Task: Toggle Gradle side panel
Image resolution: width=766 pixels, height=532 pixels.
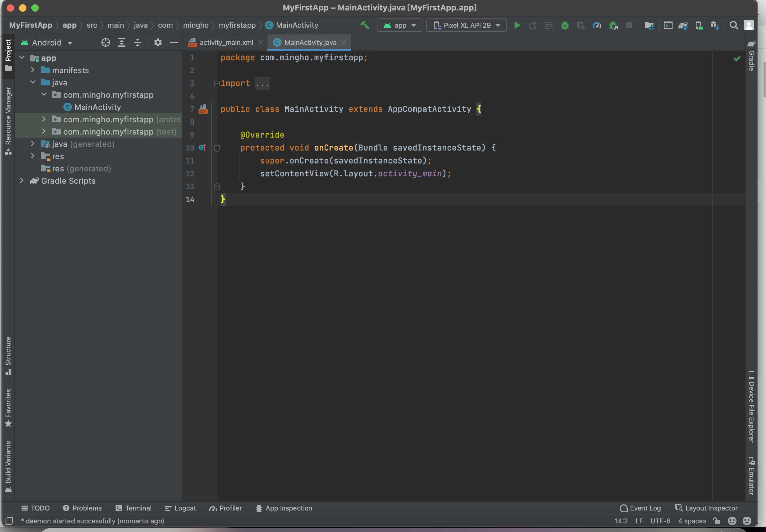Action: (x=751, y=56)
